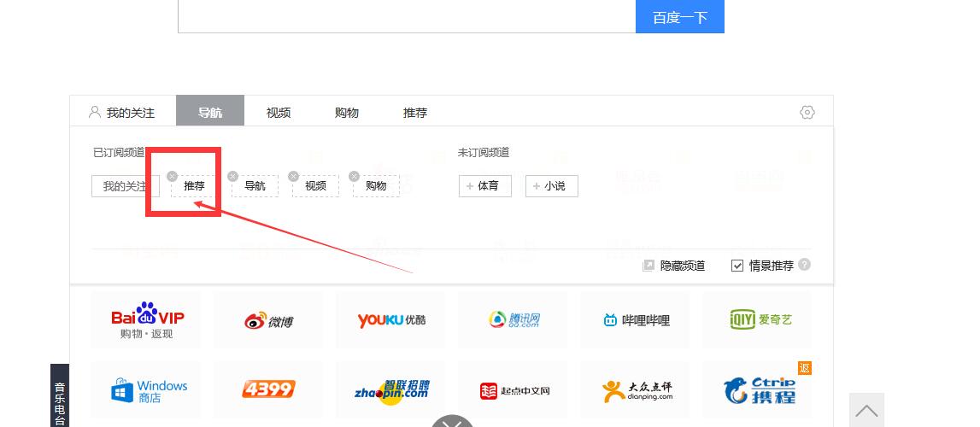Click the icon next to 隐藏频道

[x=648, y=266]
